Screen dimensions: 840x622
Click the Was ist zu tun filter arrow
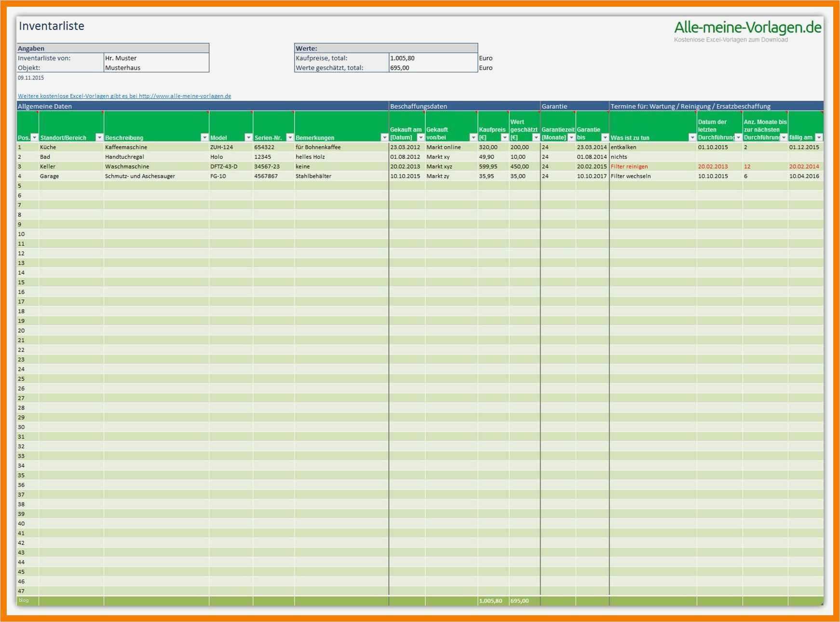(x=692, y=137)
